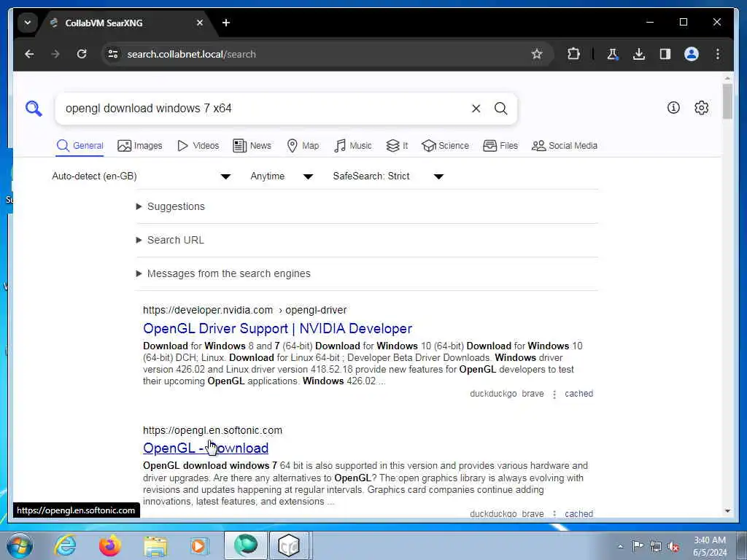Open the Anytime time range dropdown
Viewport: 747px width, 560px height.
tap(282, 176)
